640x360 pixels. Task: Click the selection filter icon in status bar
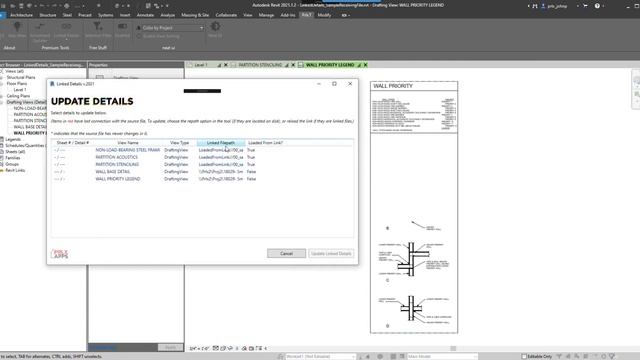click(612, 356)
